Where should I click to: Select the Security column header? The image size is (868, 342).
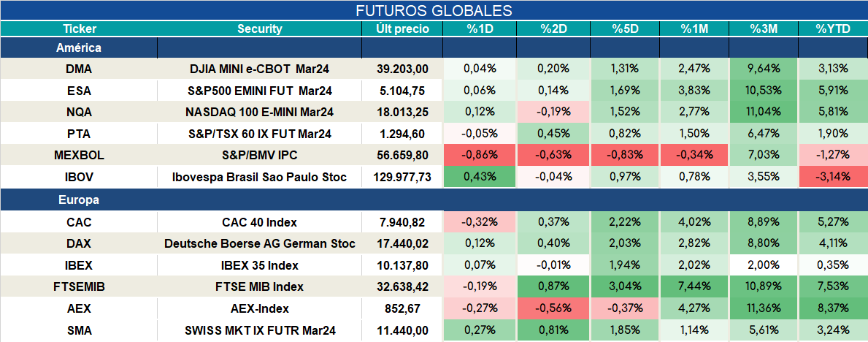point(260,29)
